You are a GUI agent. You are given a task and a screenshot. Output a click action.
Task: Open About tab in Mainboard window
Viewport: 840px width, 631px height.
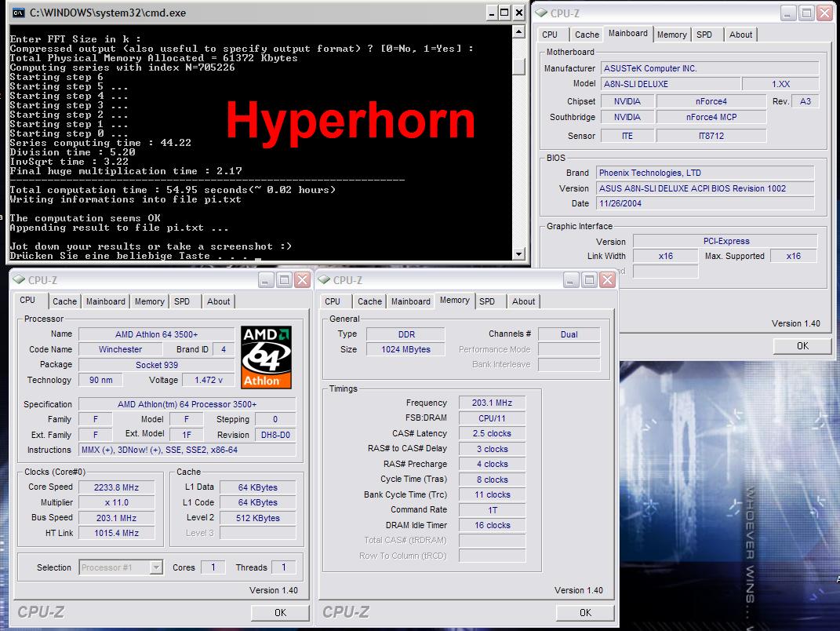[x=740, y=35]
